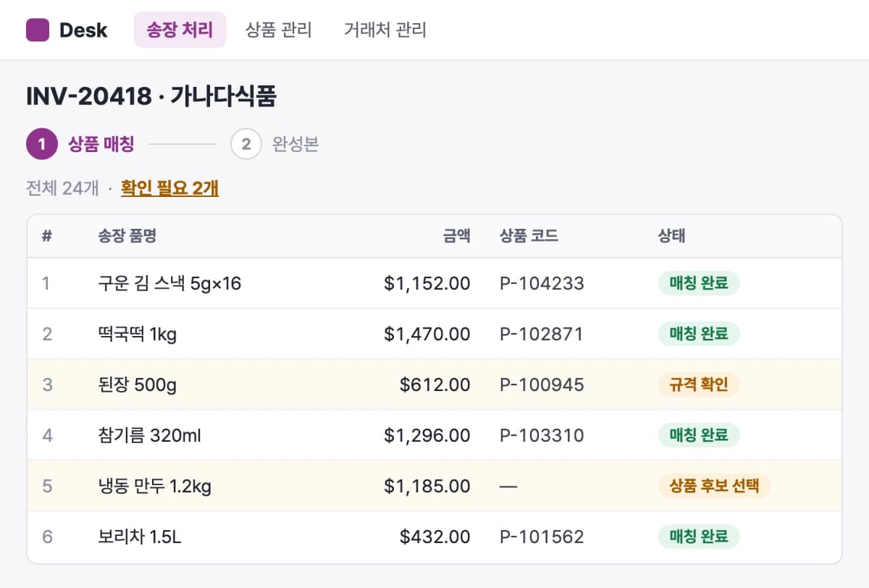Image resolution: width=869 pixels, height=588 pixels.
Task: Click the purple Desk logo icon
Action: point(38,30)
